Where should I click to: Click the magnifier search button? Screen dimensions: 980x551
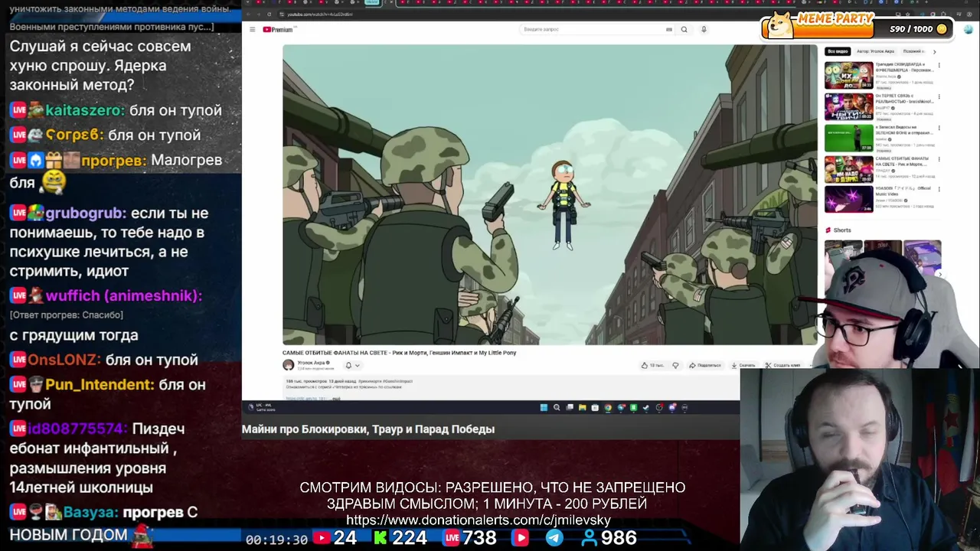684,29
